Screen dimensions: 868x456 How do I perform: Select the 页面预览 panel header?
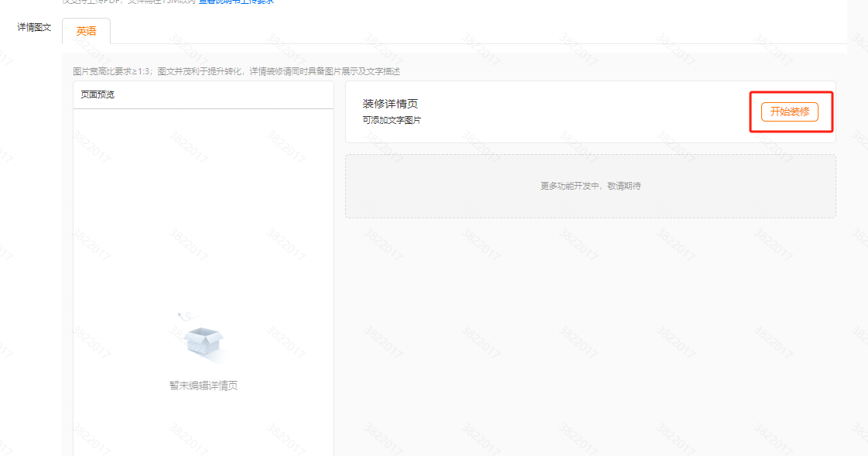(97, 94)
